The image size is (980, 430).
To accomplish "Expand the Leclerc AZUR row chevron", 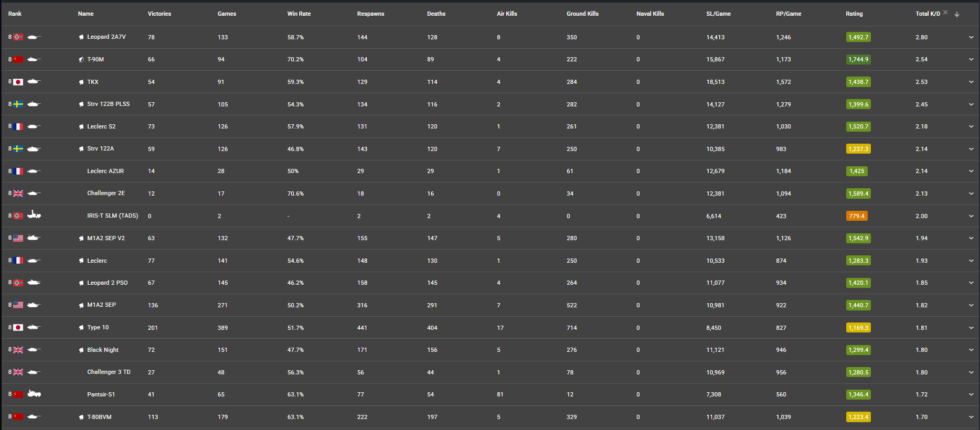I will [x=971, y=171].
